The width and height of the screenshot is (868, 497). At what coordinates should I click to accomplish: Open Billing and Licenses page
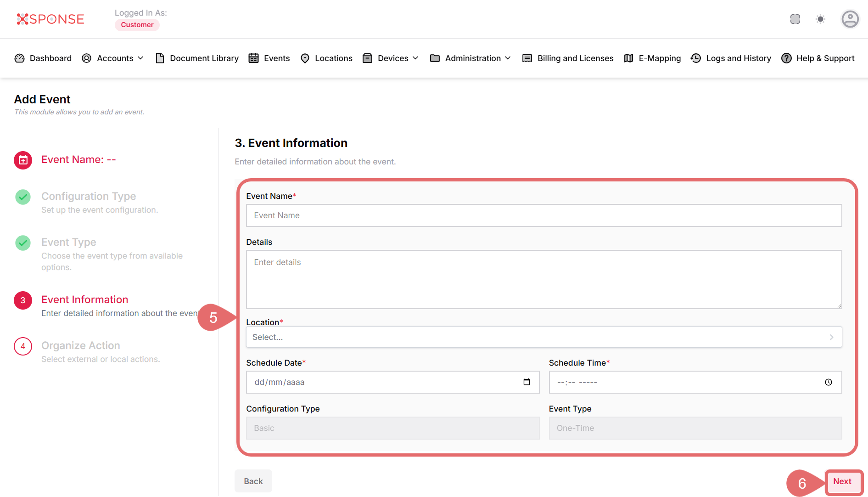[x=568, y=58]
